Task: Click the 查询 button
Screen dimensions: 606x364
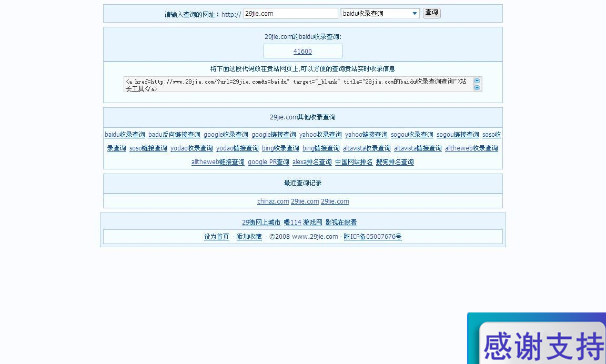Action: pyautogui.click(x=431, y=13)
